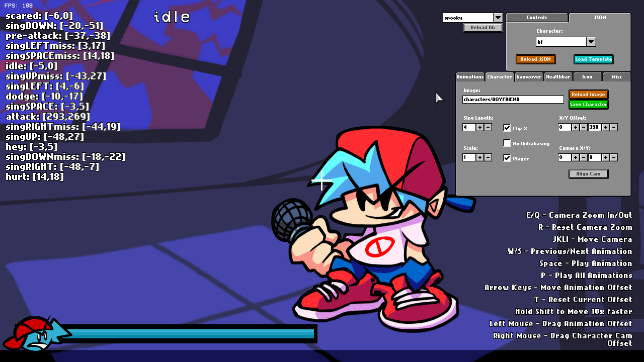Click the Boyfriend character sprite

click(x=373, y=229)
